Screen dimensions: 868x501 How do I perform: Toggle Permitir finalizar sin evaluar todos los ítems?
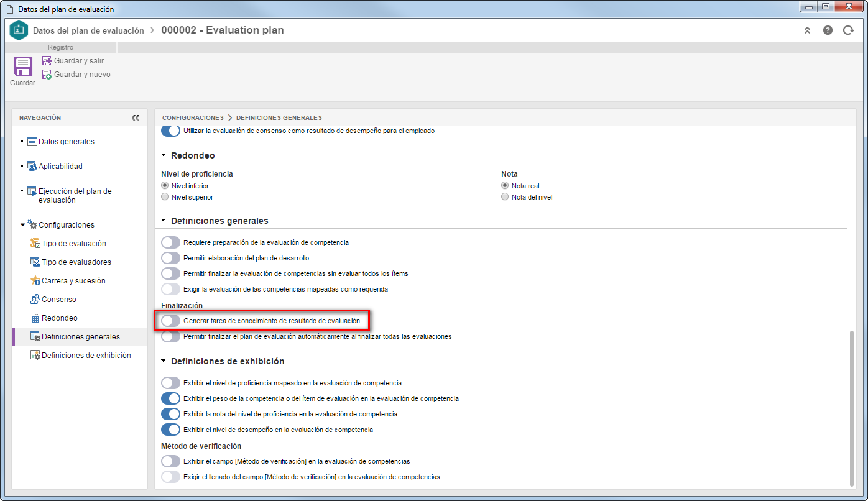click(170, 273)
